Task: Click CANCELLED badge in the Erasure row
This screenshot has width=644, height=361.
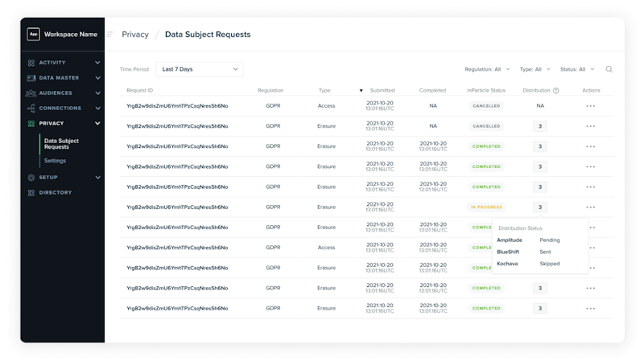Action: 486,126
